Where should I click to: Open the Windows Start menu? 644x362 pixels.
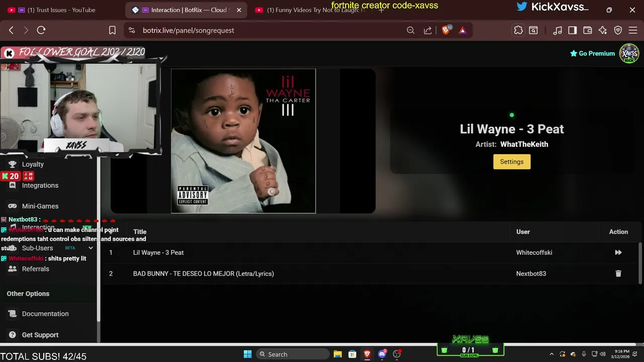[x=248, y=354]
